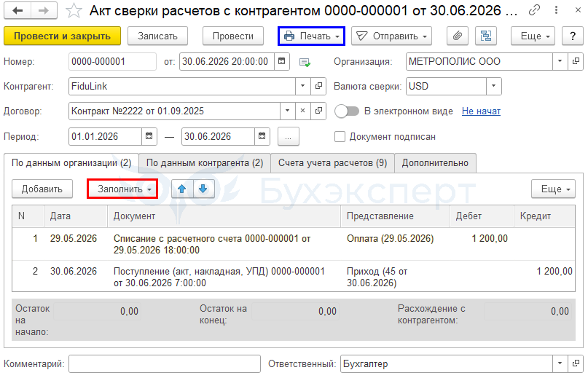Click the period start date field

[x=106, y=136]
